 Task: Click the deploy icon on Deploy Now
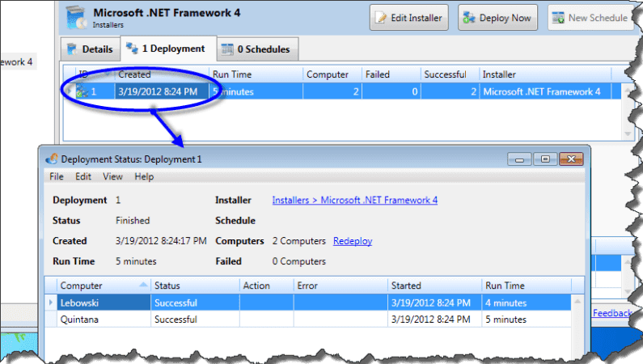pyautogui.click(x=469, y=18)
